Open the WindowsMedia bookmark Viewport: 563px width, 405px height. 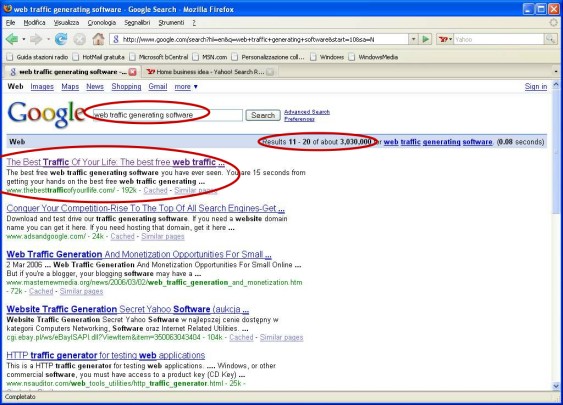(373, 57)
